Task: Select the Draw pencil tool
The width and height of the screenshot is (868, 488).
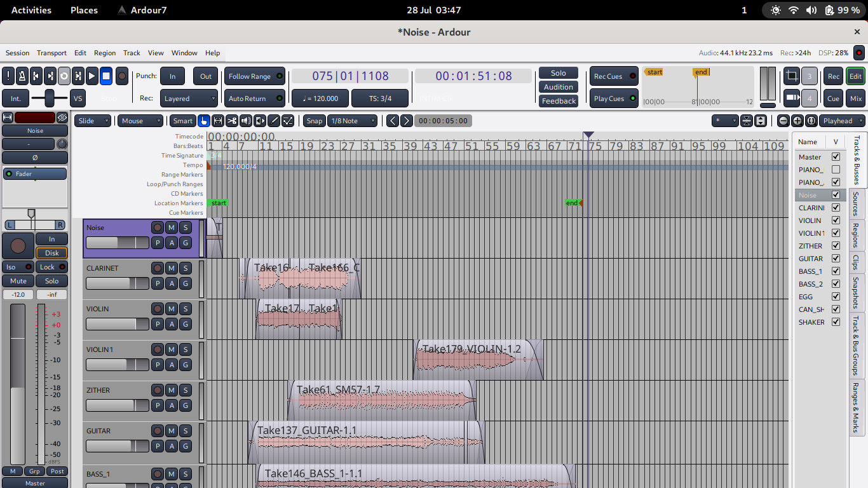Action: 274,121
